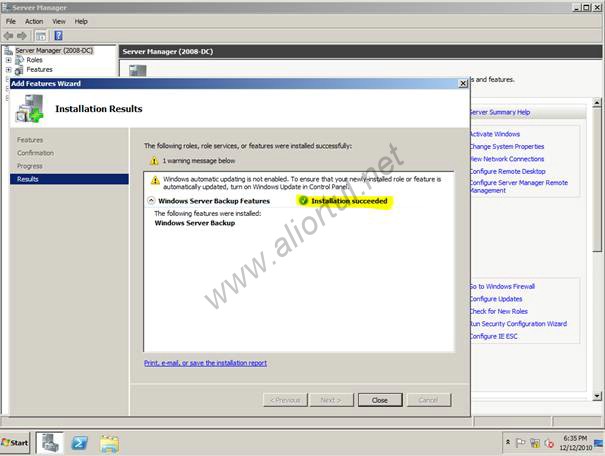Click the Back arrow toolbar icon

click(8, 36)
